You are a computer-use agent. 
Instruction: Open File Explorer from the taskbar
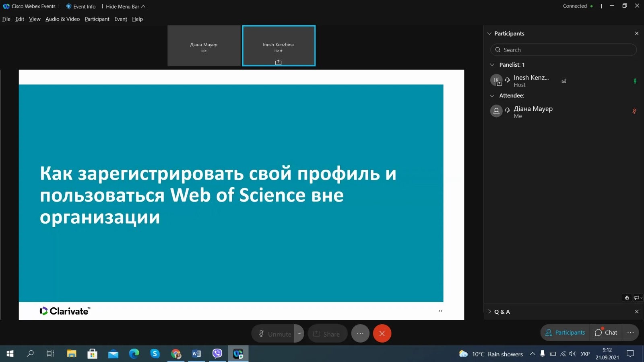(72, 354)
